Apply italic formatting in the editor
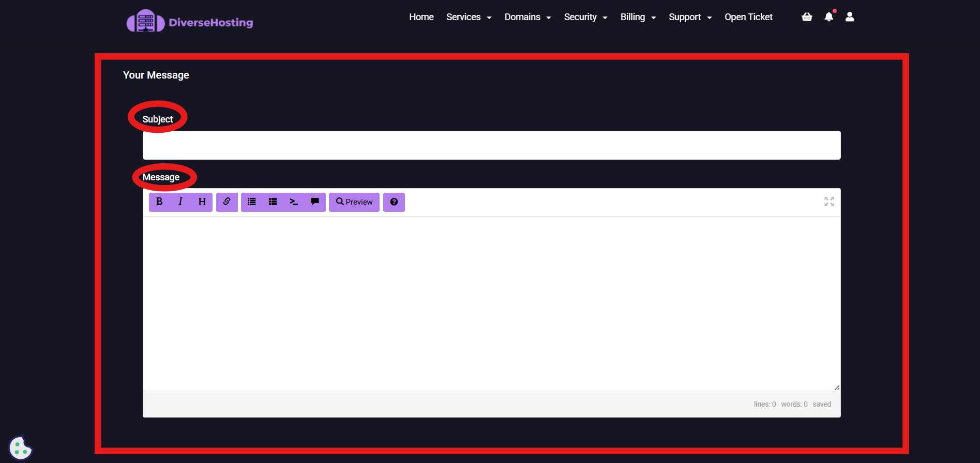 pyautogui.click(x=180, y=202)
